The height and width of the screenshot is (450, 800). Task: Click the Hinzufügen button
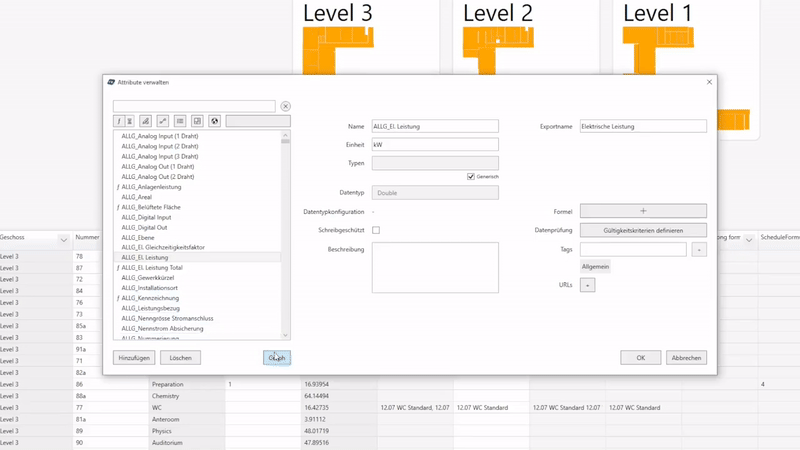pos(134,357)
